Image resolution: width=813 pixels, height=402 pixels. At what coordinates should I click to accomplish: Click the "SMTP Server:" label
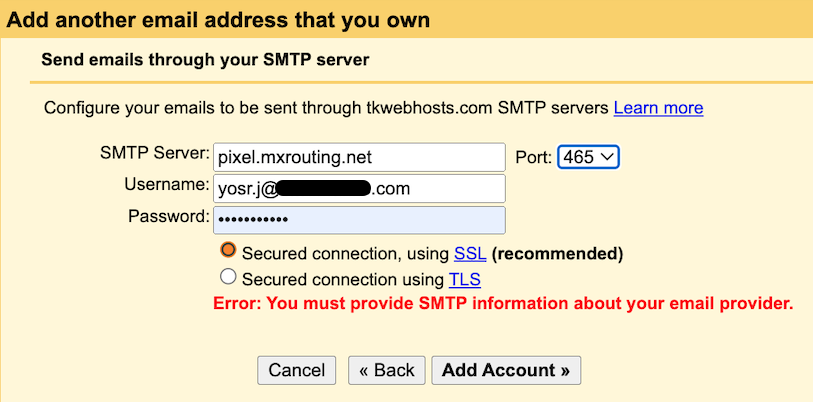(154, 154)
